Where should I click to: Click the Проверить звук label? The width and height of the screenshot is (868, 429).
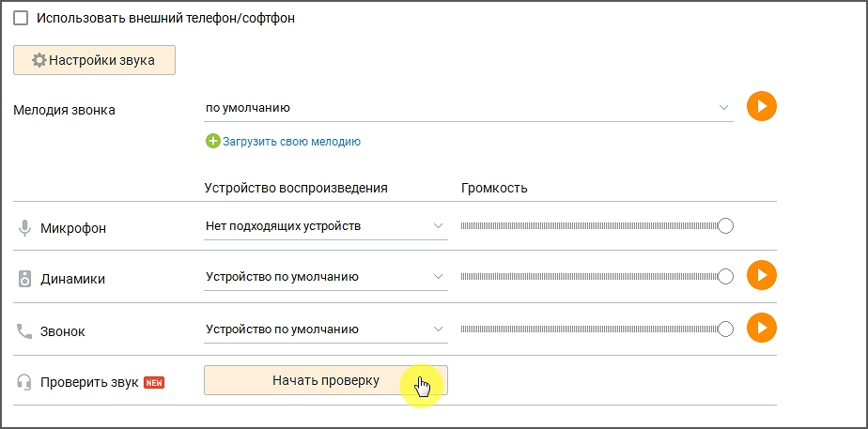tap(89, 383)
